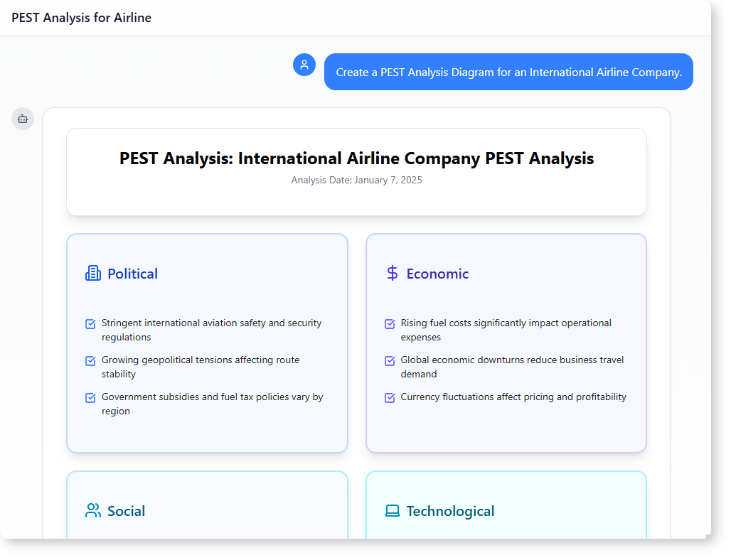This screenshot has width=731, height=560.
Task: Click the Social section heading
Action: 126,511
